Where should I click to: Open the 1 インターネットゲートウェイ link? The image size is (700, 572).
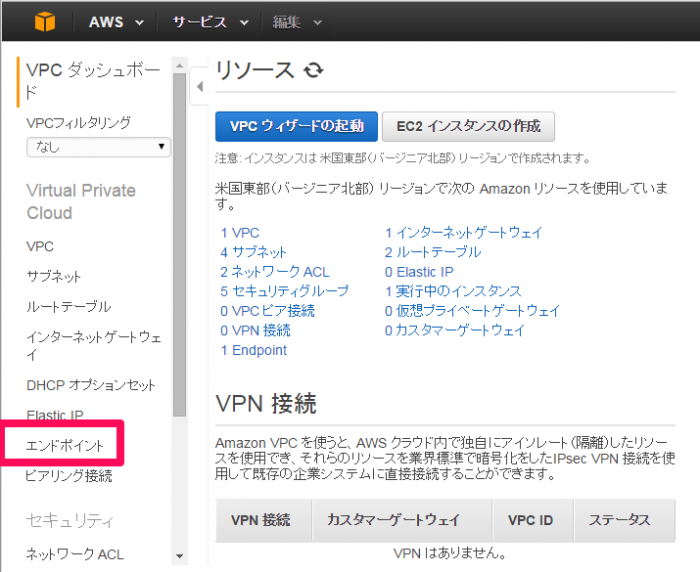point(464,233)
